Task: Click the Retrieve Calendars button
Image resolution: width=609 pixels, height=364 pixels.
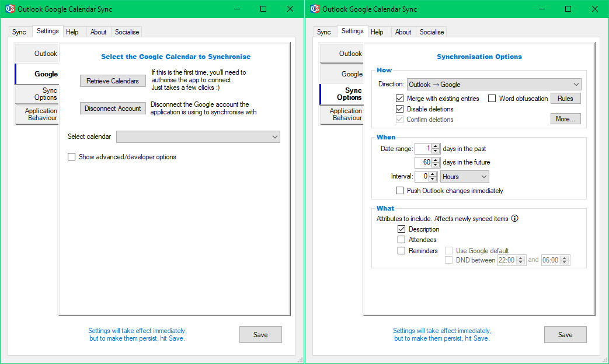Action: tap(113, 80)
